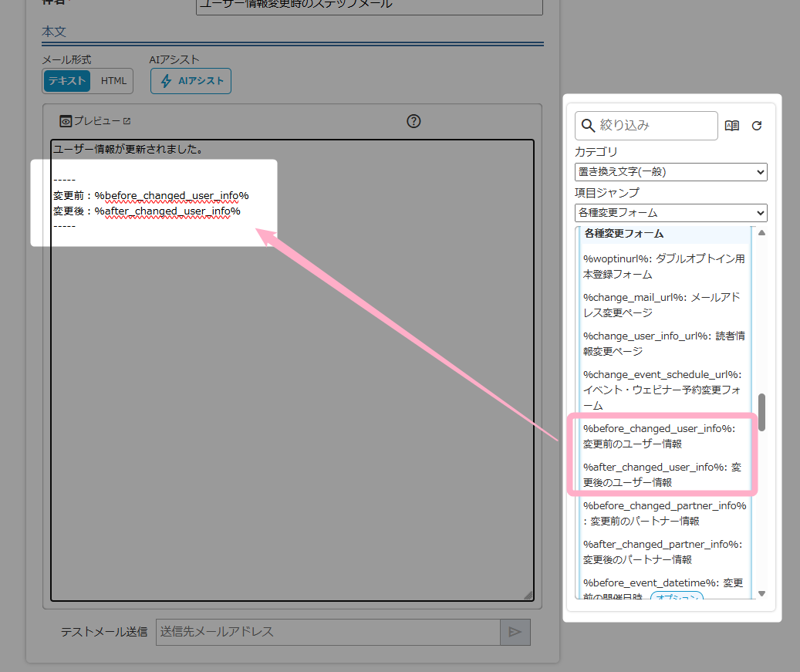800x672 pixels.
Task: Select %before_changed_user_info% placeholder item
Action: click(x=663, y=436)
